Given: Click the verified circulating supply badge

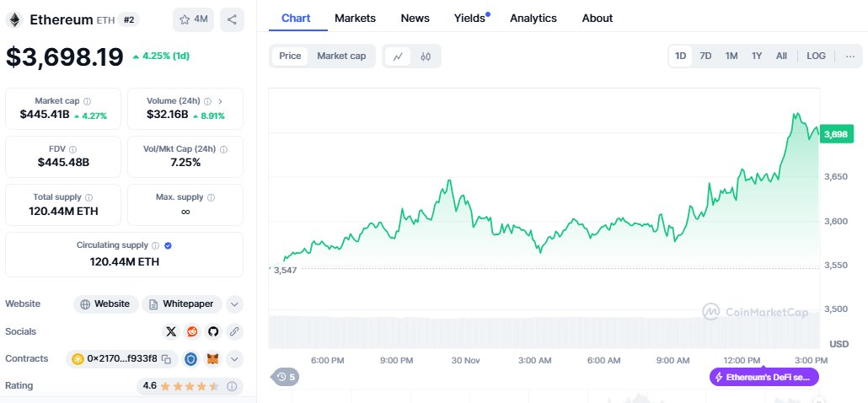Looking at the screenshot, I should coord(169,246).
